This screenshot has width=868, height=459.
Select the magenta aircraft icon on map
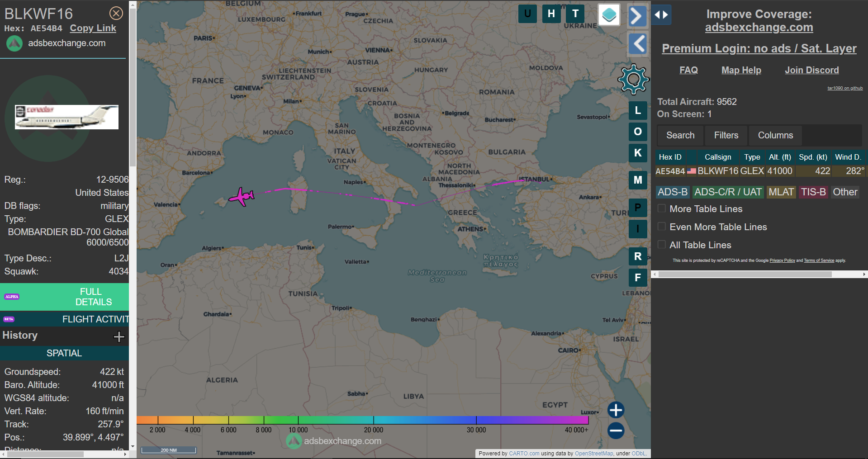coord(242,196)
